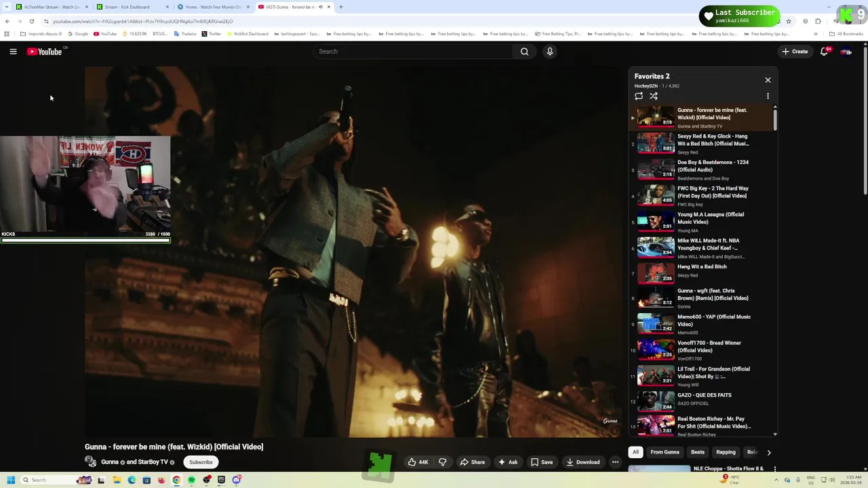Open the tab search dropdown arrow
The width and height of the screenshot is (868, 488).
pos(7,7)
